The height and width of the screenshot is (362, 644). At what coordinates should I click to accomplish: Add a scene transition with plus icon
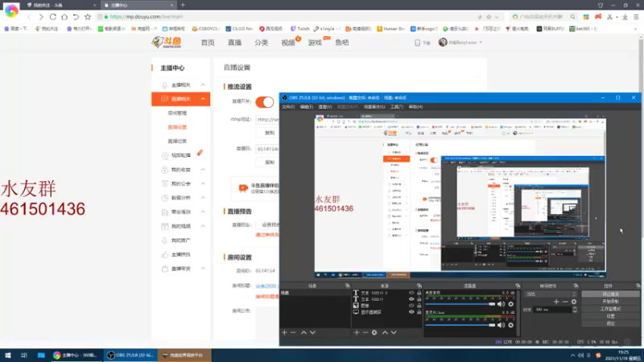pos(556,302)
